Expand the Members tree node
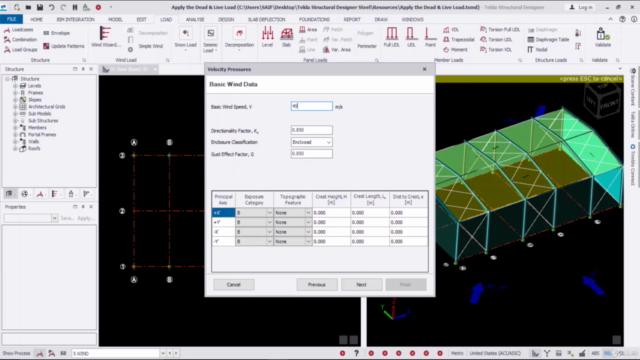This screenshot has width=640, height=360. 15,128
